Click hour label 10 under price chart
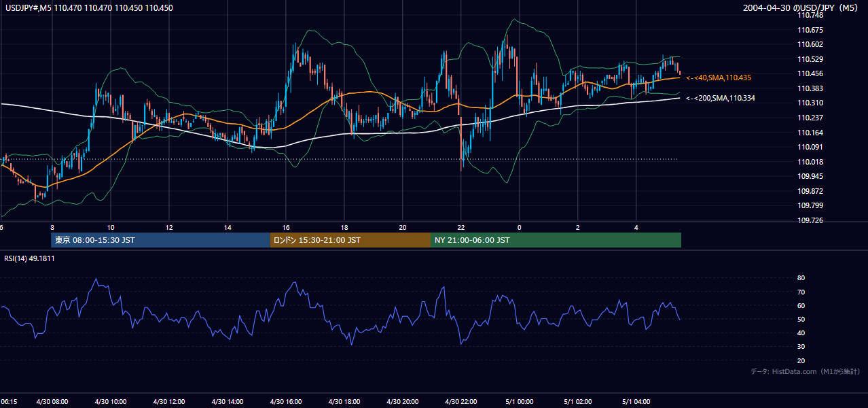This screenshot has width=868, height=408. (x=111, y=228)
